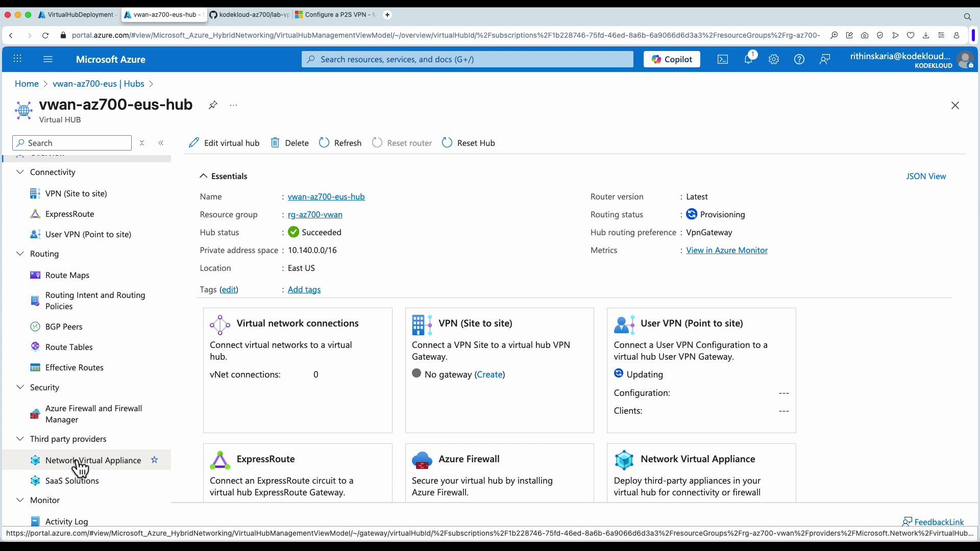This screenshot has height=551, width=980.
Task: Open JSON View
Action: point(926,176)
